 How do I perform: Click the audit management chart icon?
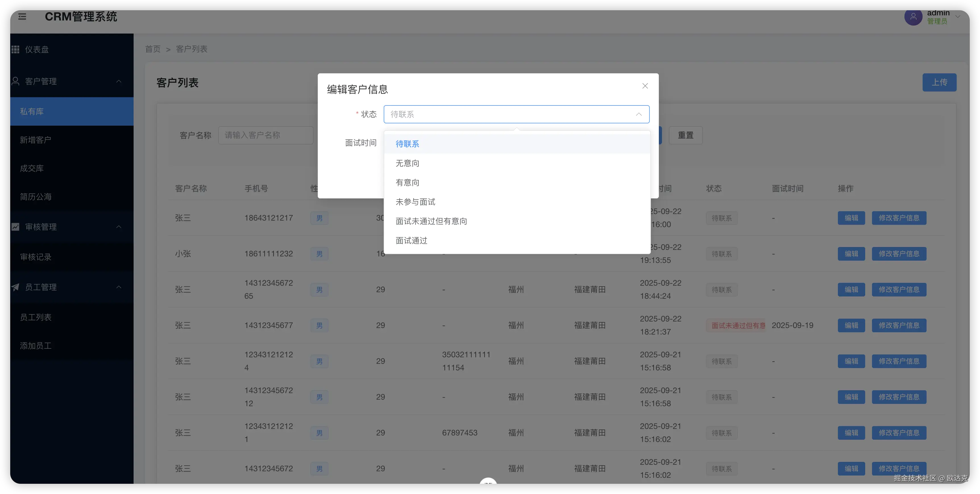pos(15,227)
